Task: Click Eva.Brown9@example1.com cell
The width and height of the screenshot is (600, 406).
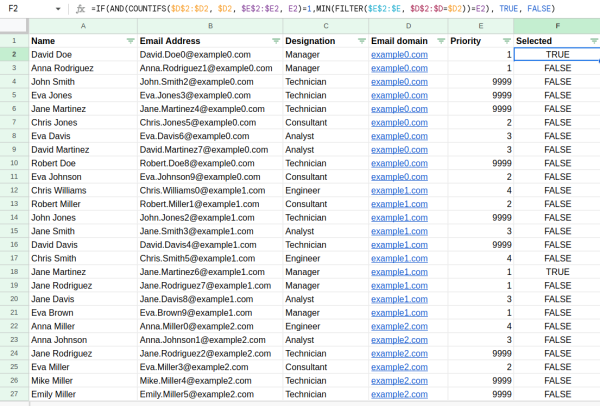Action: point(210,313)
